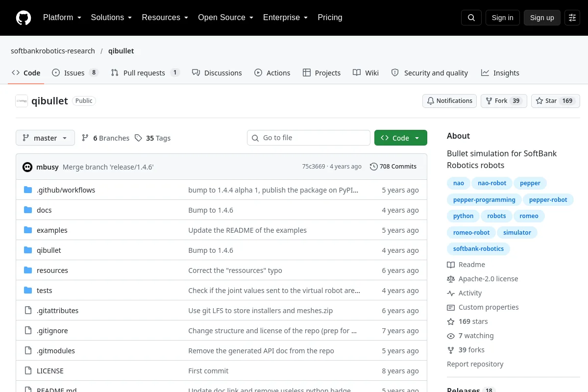Open the 708 Commits link
The image size is (588, 392).
(x=393, y=167)
